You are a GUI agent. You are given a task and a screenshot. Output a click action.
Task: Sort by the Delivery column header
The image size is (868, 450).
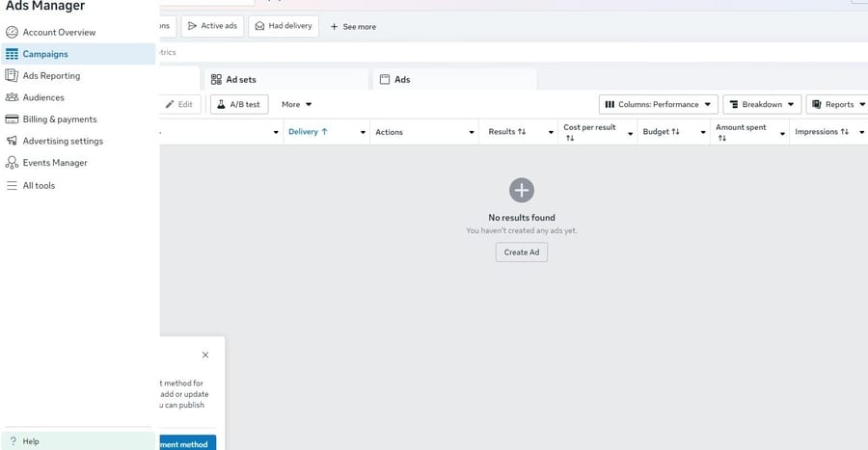[308, 132]
